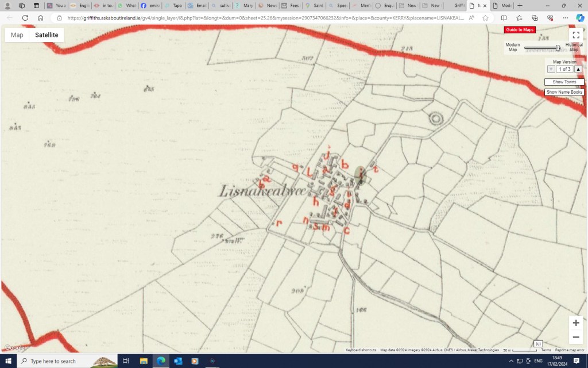
Task: Zoom out with the minus button
Action: point(576,338)
